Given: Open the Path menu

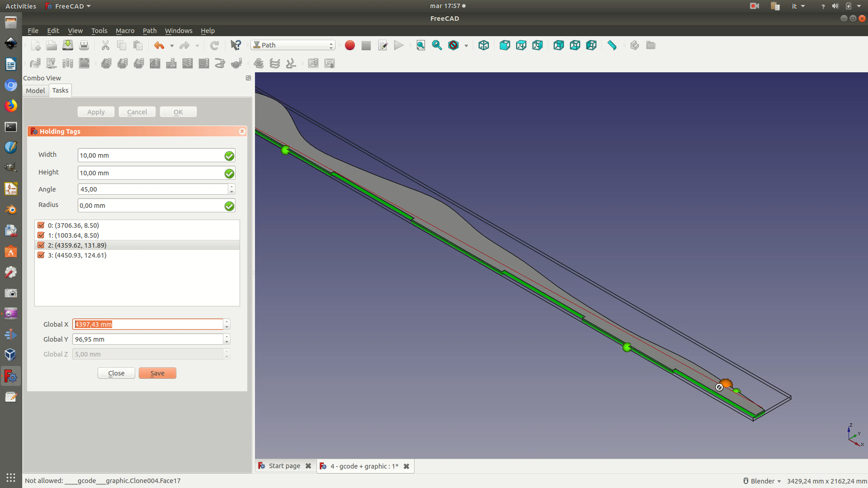Looking at the screenshot, I should [150, 31].
